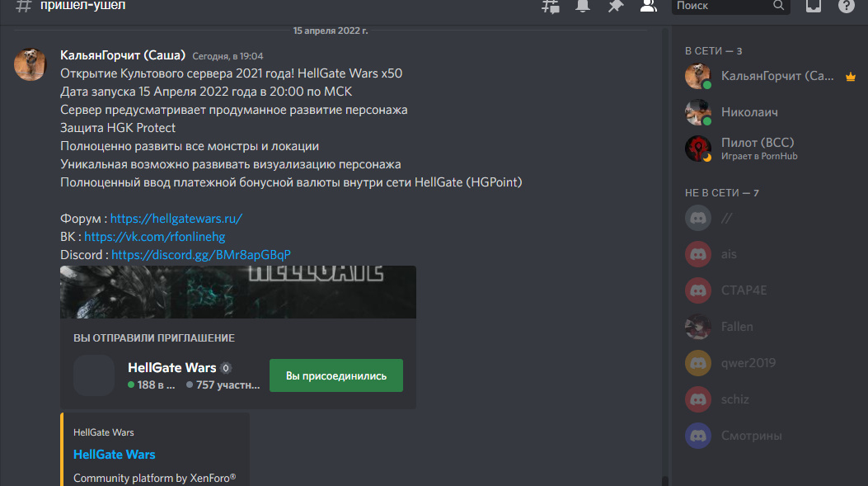Click the hash icon beside пришел-ушел
Image resolution: width=868 pixels, height=486 pixels.
pyautogui.click(x=23, y=6)
